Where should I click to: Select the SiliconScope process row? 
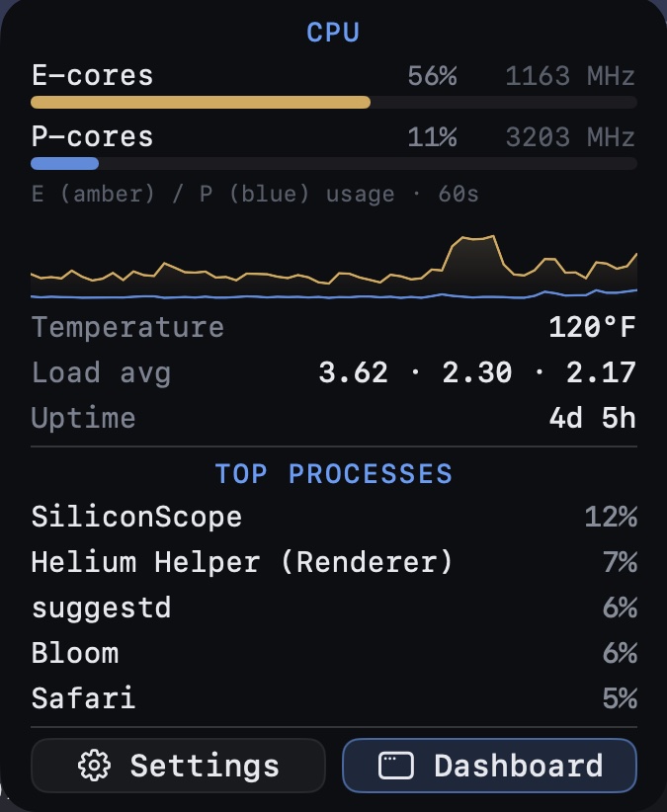click(334, 517)
